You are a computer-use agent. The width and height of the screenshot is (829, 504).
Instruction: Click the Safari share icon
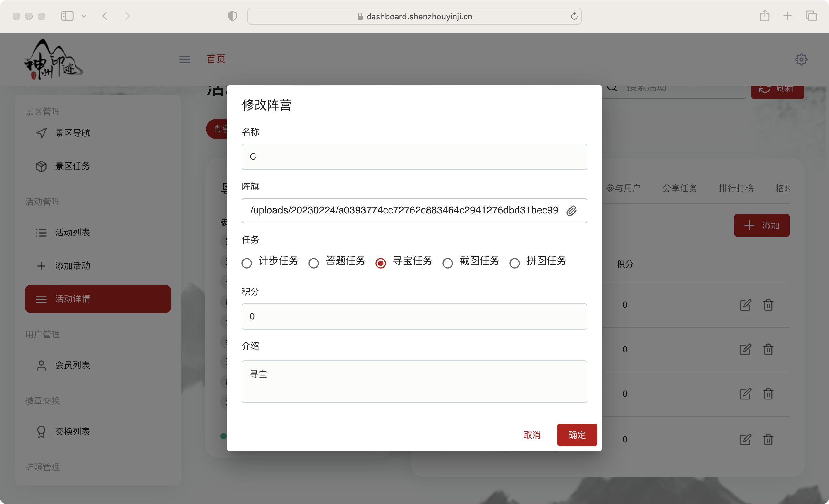click(x=765, y=16)
